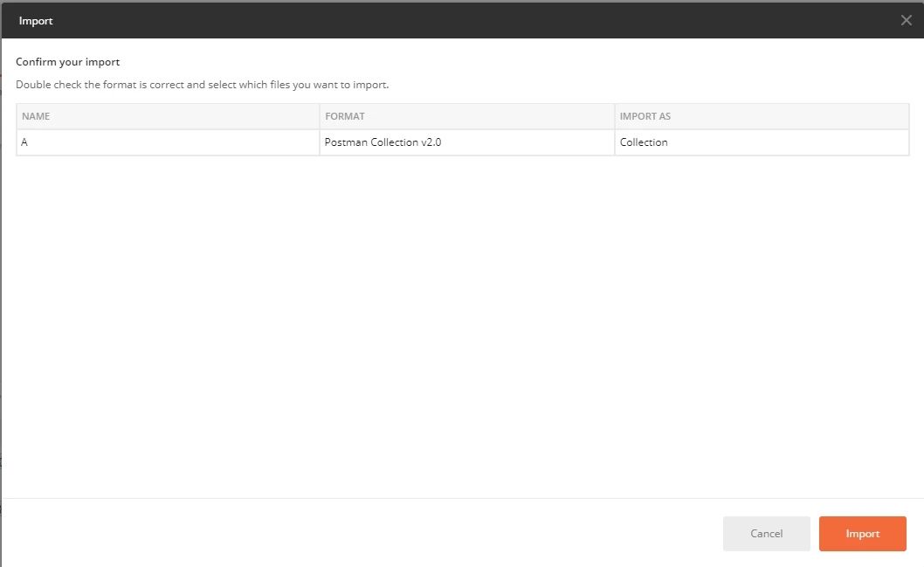Click 'v2.0' in the format column

click(430, 142)
